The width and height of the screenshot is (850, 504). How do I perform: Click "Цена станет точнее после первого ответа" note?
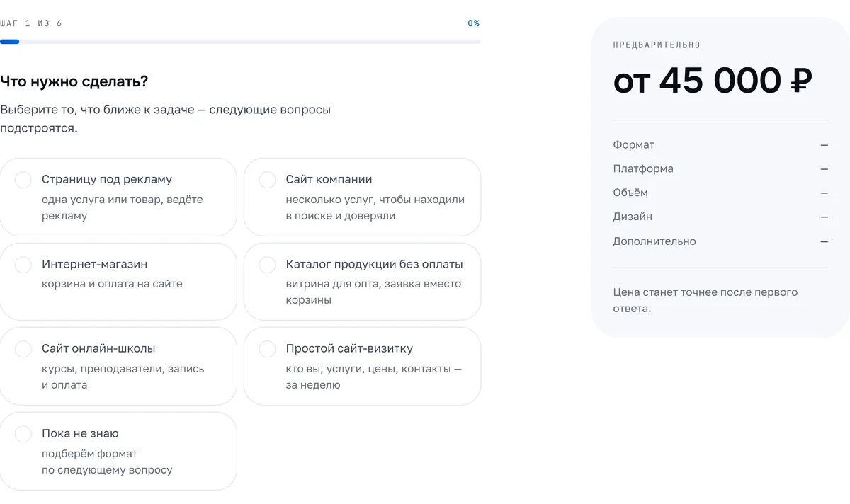point(705,301)
